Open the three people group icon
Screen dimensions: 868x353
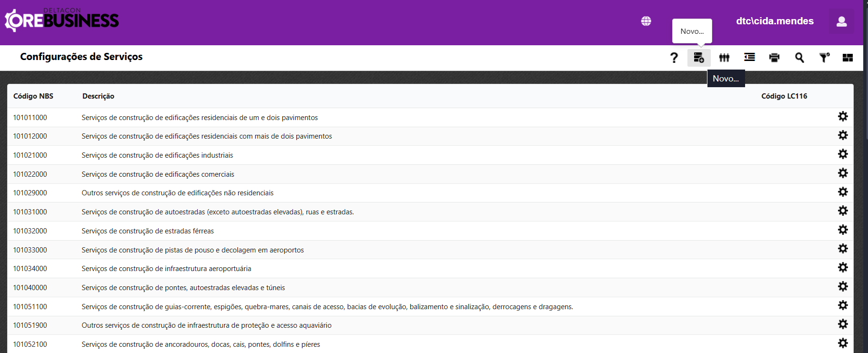coord(724,58)
